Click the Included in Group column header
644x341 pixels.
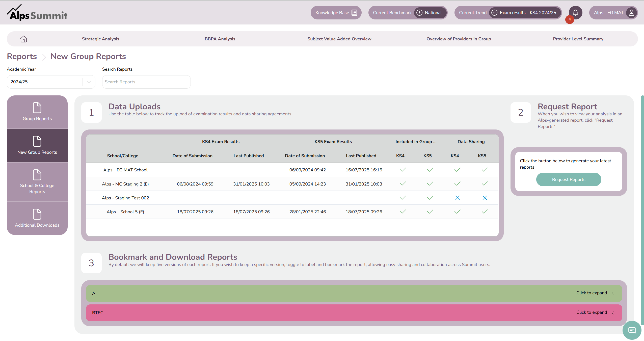click(x=416, y=142)
